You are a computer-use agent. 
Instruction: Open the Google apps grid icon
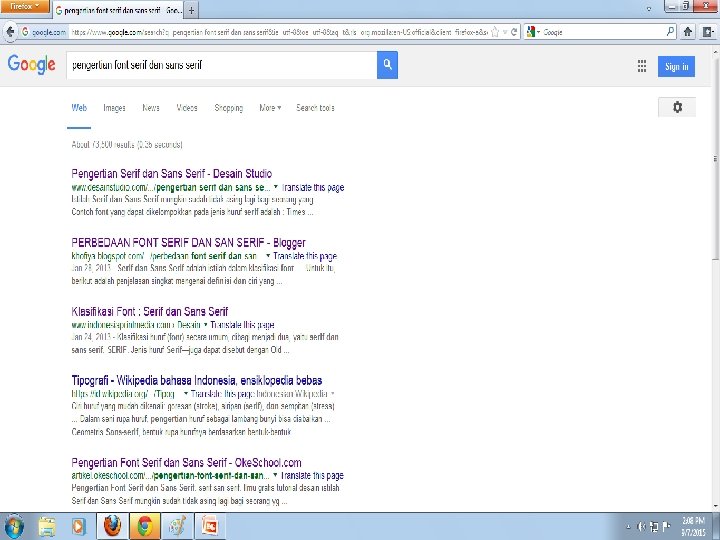tap(642, 66)
